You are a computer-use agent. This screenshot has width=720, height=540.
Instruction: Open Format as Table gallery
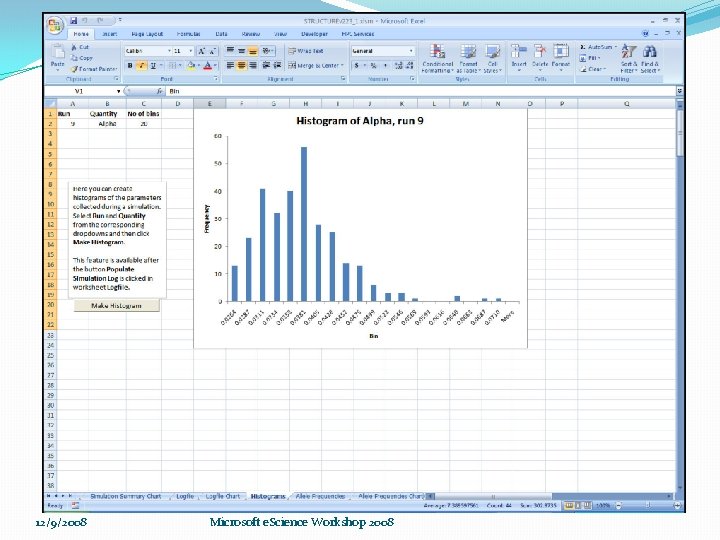click(468, 58)
